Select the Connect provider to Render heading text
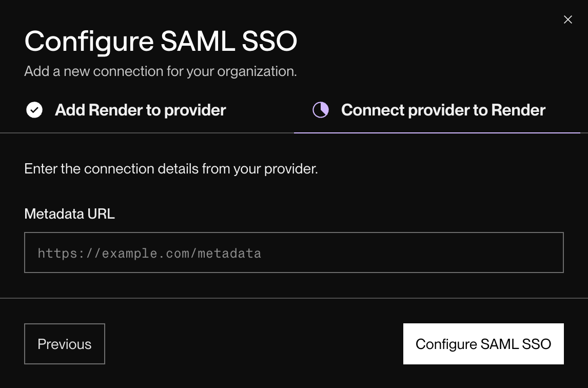 pyautogui.click(x=443, y=110)
